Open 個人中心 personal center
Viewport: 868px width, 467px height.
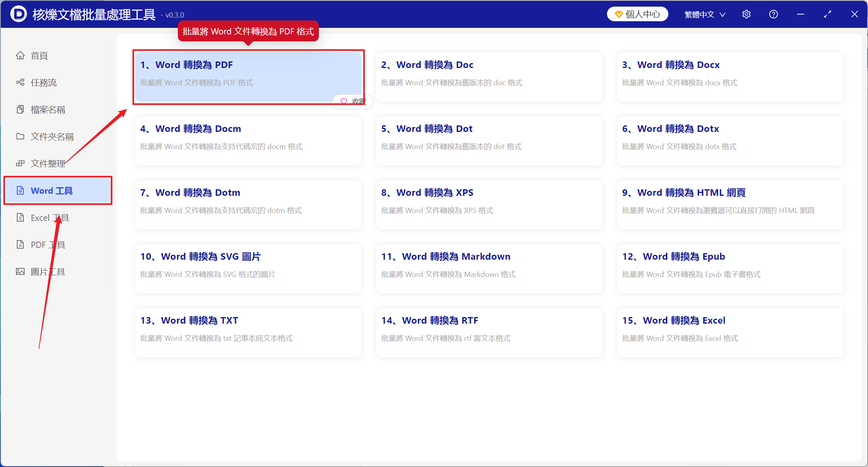click(637, 14)
